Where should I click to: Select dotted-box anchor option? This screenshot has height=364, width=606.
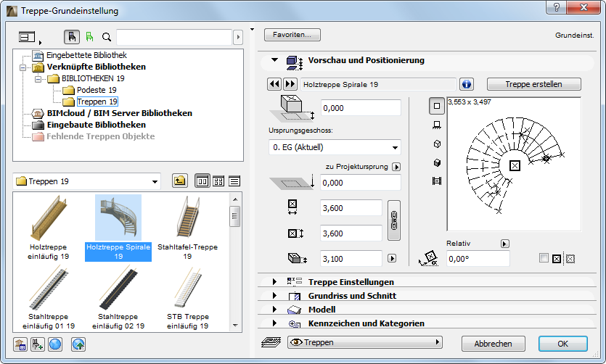(570, 259)
